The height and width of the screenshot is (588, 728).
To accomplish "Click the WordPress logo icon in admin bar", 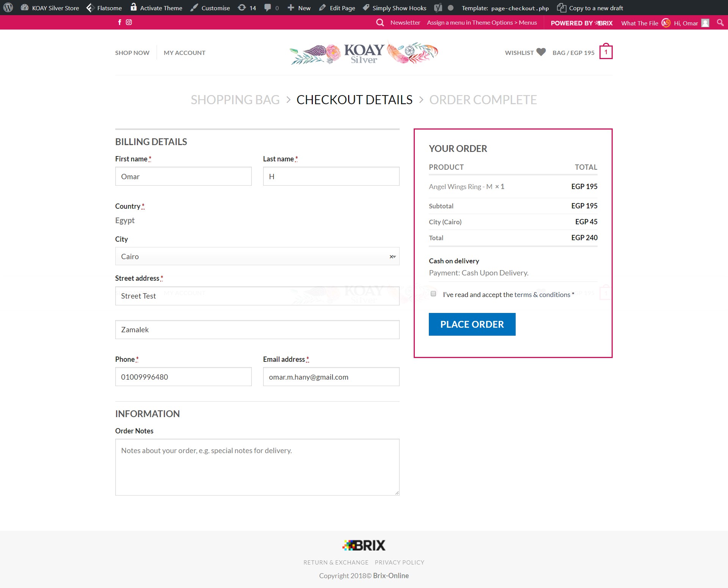I will click(8, 8).
